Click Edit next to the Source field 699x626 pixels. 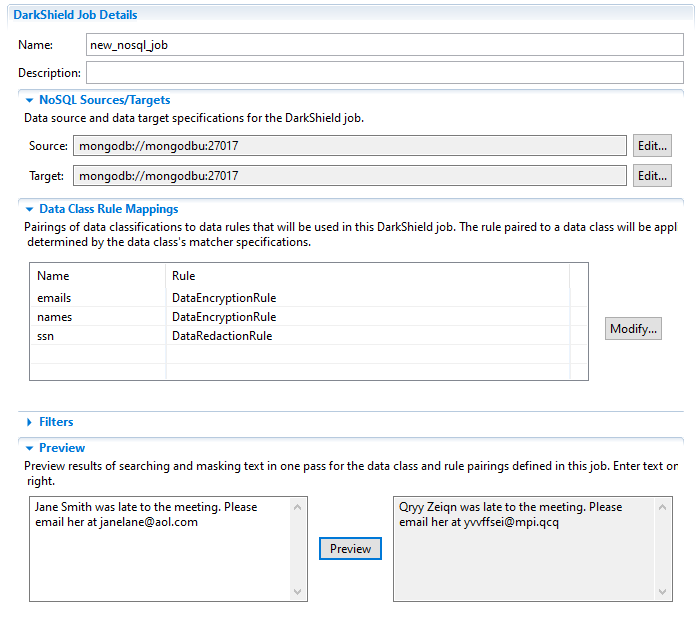coord(652,146)
